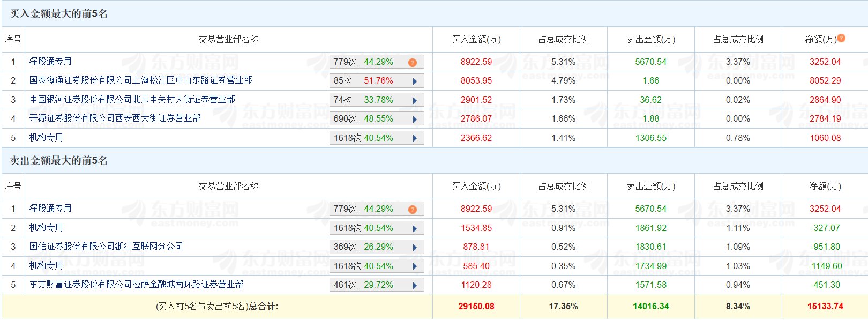The width and height of the screenshot is (868, 320).
Task: Click the 369次 26.29% stats box
Action: (370, 247)
